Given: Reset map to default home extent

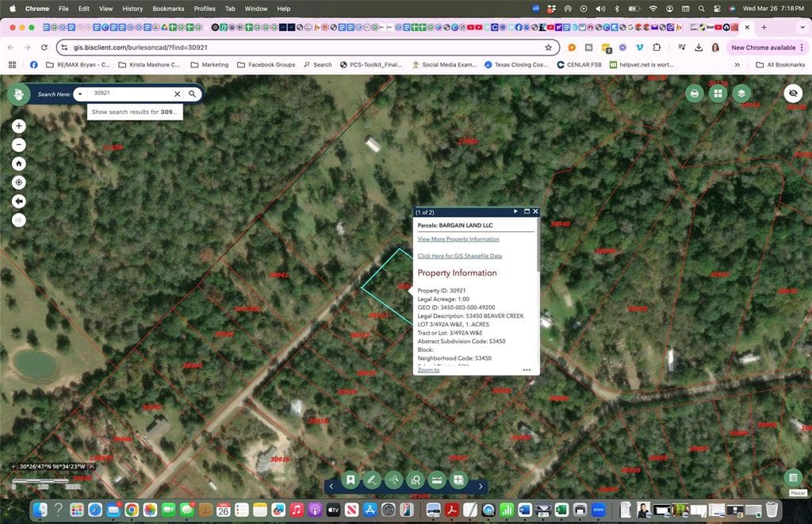Looking at the screenshot, I should click(x=19, y=163).
